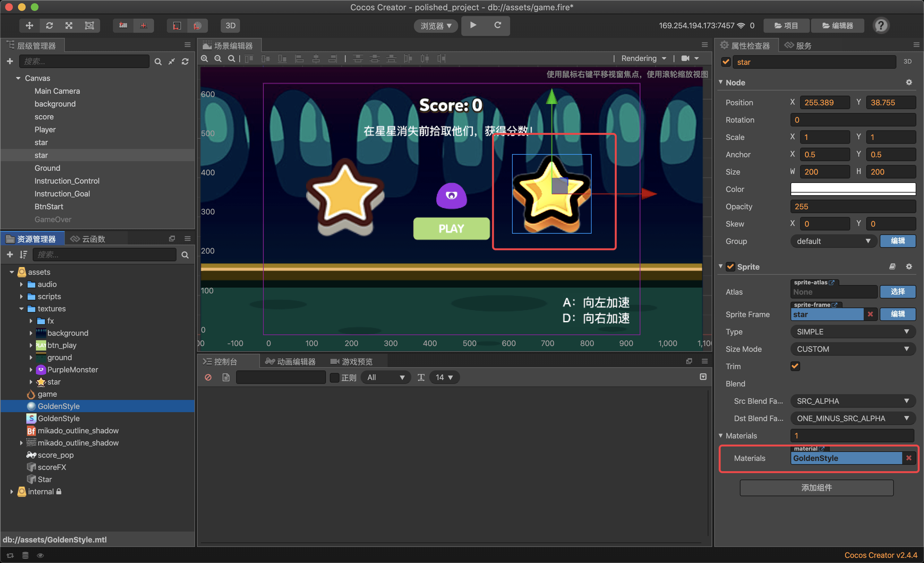Open the help question mark icon
This screenshot has height=563, width=924.
880,25
